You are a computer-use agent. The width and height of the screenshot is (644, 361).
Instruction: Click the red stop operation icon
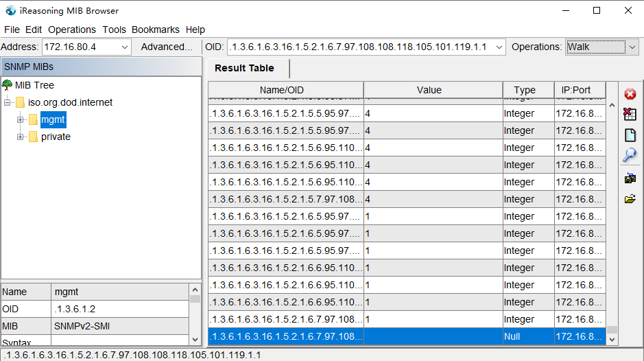point(630,94)
